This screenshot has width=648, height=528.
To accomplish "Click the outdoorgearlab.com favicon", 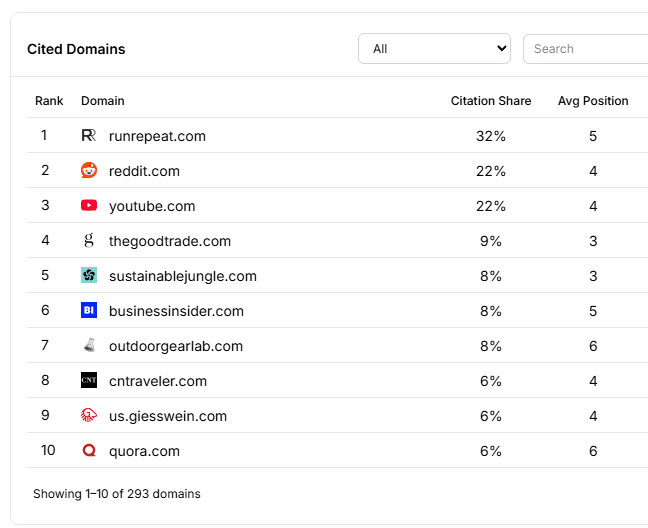I will 89,345.
